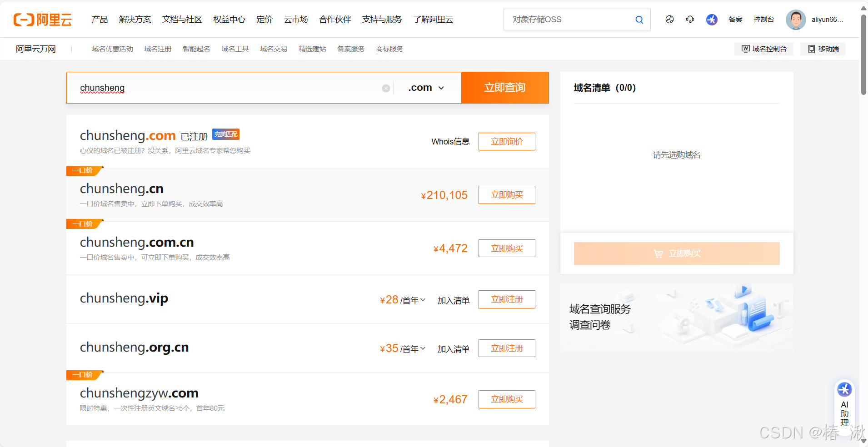Click the page vertical scrollbar thumb
The image size is (868, 447).
[x=863, y=55]
